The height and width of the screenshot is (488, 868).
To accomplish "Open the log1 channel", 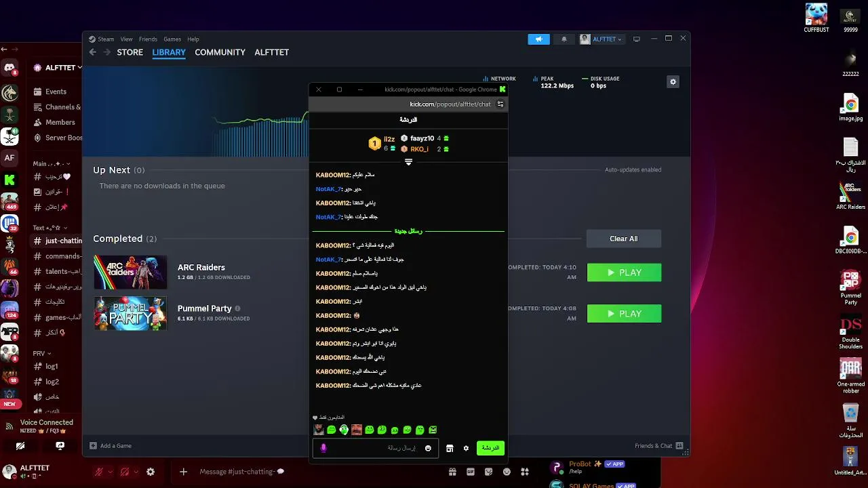I will (46, 366).
